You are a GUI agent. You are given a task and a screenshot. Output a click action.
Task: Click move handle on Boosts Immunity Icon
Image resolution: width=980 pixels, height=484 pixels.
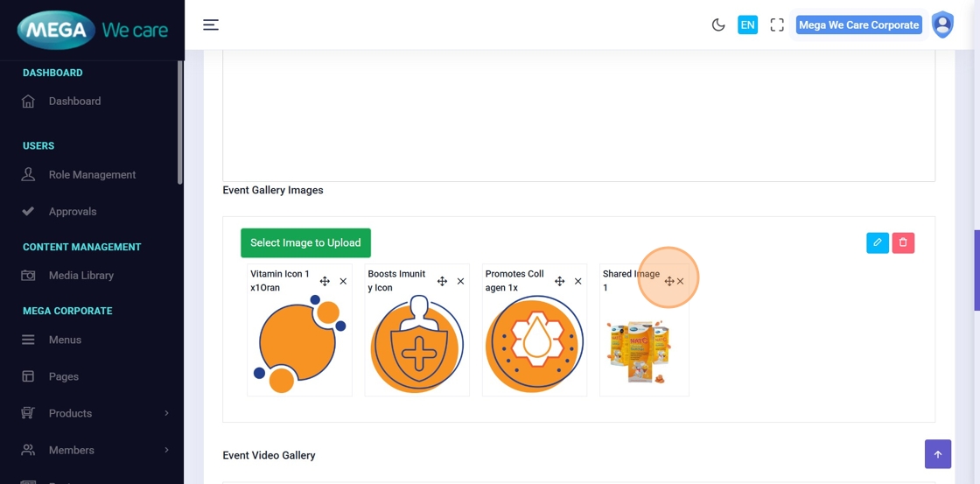click(442, 281)
